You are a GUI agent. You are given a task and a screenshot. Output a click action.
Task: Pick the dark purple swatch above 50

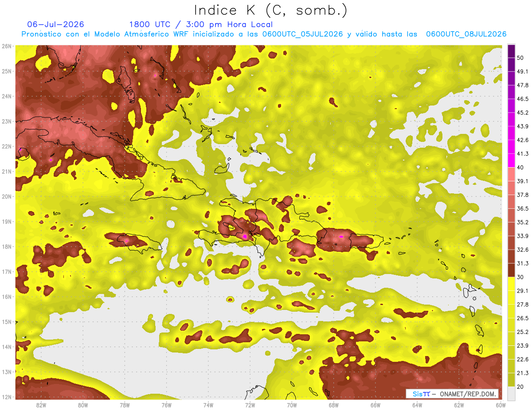(511, 51)
